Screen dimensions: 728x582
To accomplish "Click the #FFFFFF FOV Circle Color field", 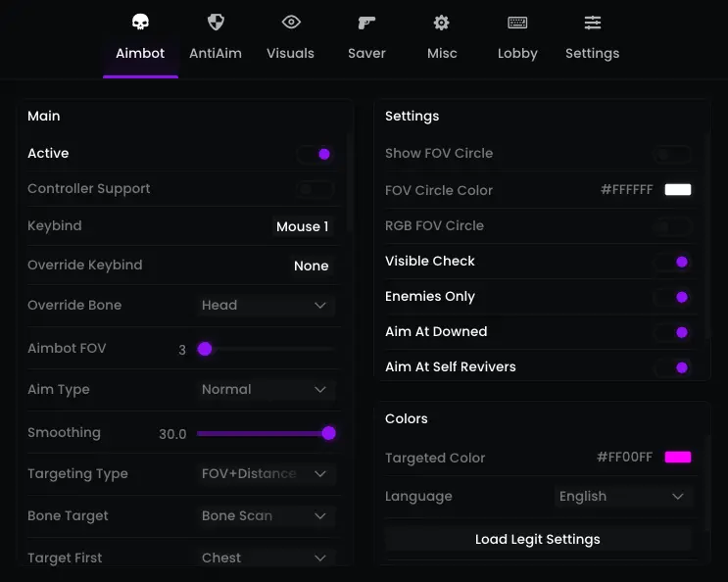I will click(x=626, y=190).
